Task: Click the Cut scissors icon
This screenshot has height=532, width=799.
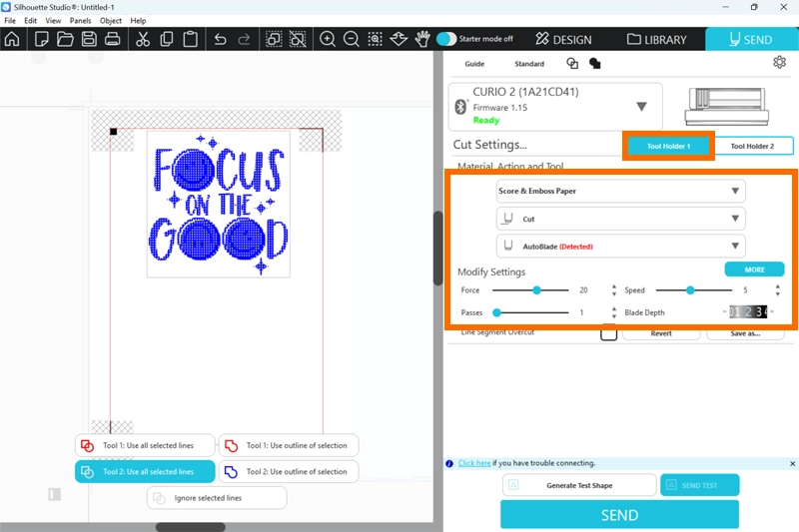Action: pyautogui.click(x=142, y=40)
